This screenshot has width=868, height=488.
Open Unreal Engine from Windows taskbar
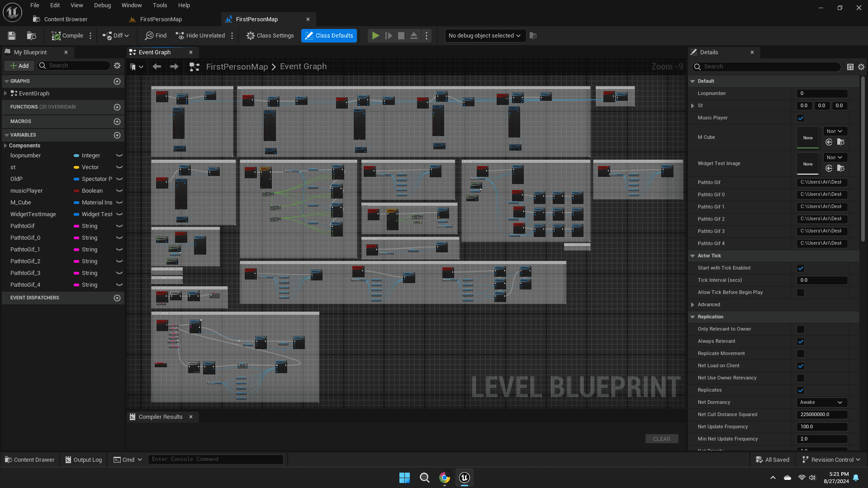tap(464, 478)
